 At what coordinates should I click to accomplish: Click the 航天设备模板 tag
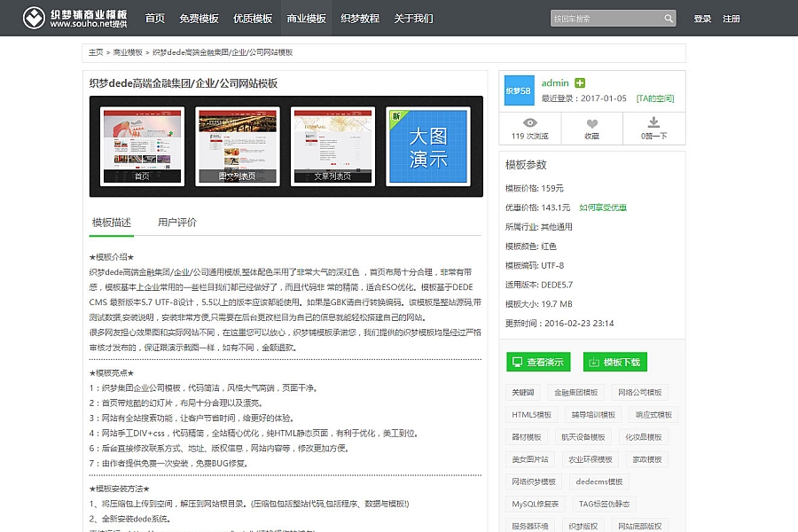pyautogui.click(x=583, y=437)
